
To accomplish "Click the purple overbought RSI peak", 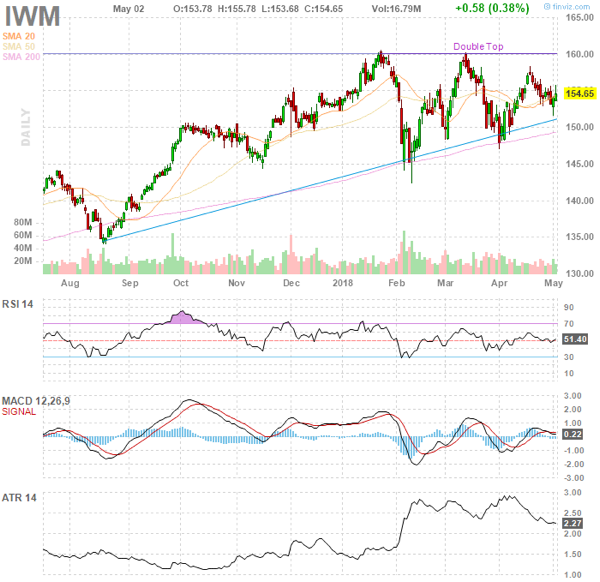I will (x=184, y=318).
